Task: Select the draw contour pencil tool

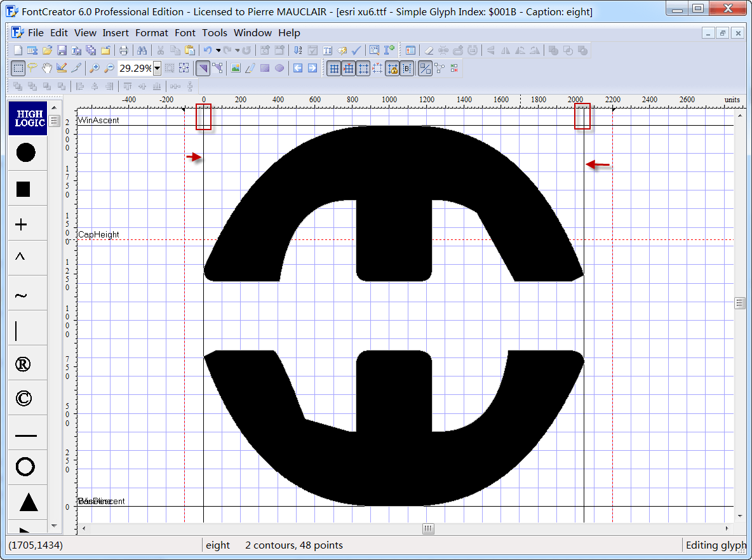Action: 250,68
